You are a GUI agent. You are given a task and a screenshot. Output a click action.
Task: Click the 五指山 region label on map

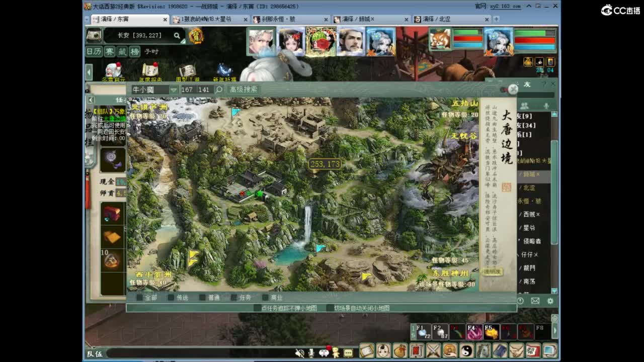pyautogui.click(x=465, y=104)
